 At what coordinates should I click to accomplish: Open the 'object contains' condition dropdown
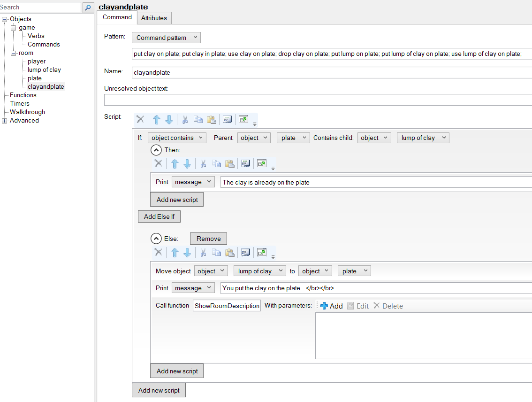tap(177, 138)
